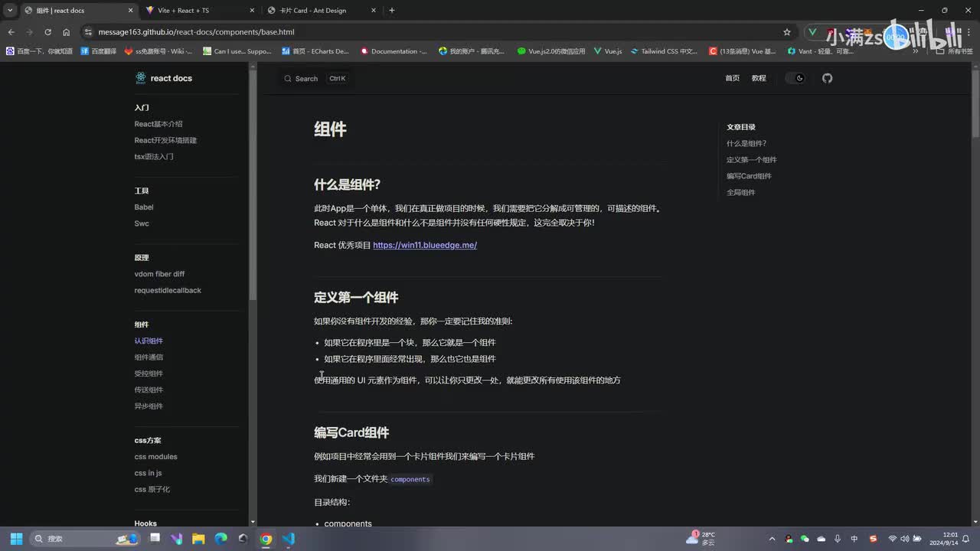The image size is (980, 551).
Task: Open a new browser tab
Action: tap(392, 11)
